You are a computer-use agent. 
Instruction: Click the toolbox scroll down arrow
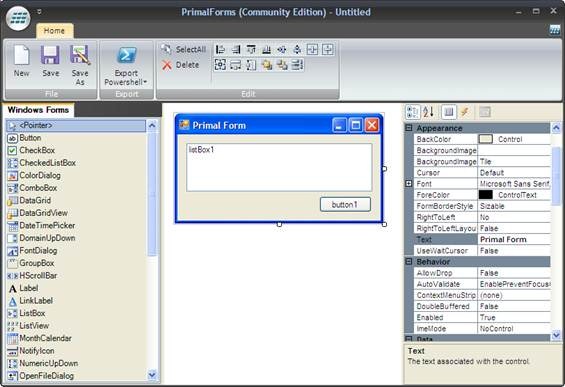click(152, 375)
